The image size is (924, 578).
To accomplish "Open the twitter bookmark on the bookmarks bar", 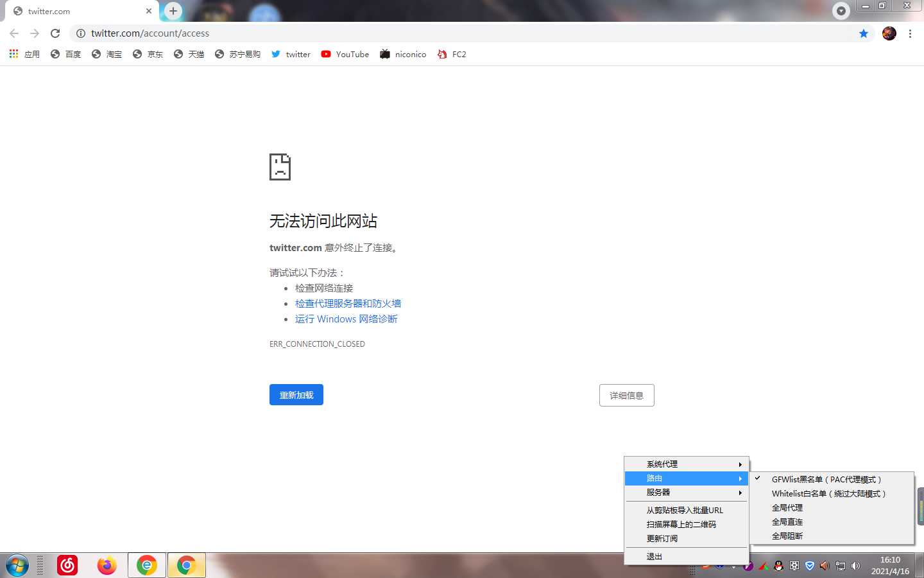I will pos(290,54).
